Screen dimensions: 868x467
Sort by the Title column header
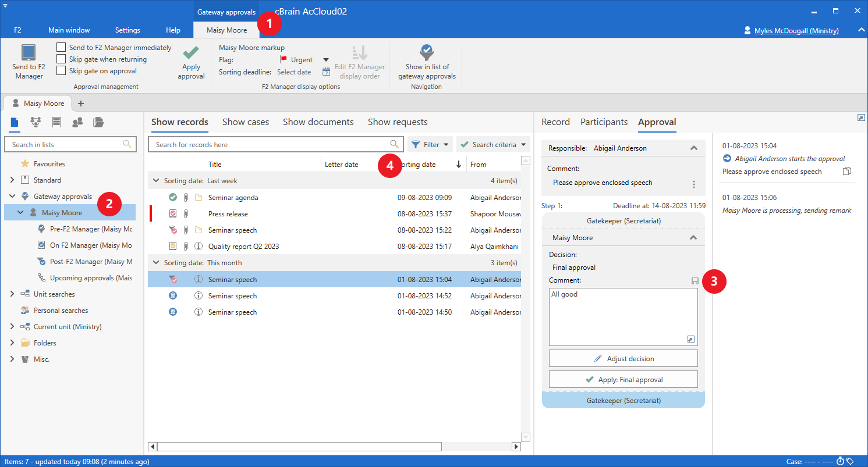click(215, 165)
